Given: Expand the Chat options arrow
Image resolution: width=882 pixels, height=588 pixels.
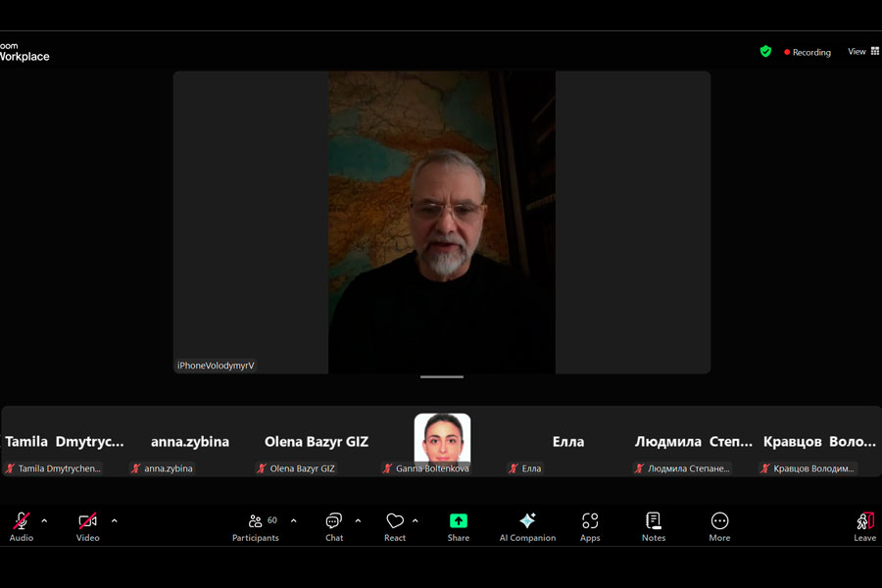Looking at the screenshot, I should (358, 521).
